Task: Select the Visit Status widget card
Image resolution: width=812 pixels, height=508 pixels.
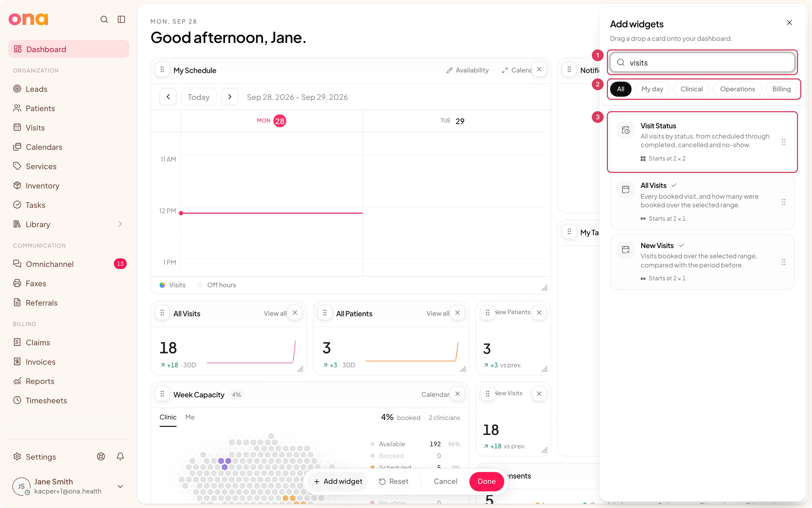Action: (702, 142)
